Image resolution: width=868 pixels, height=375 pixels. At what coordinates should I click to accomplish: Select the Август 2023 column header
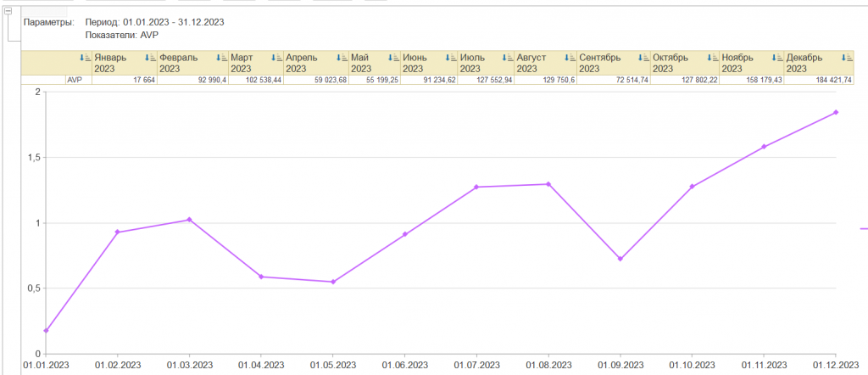click(546, 63)
